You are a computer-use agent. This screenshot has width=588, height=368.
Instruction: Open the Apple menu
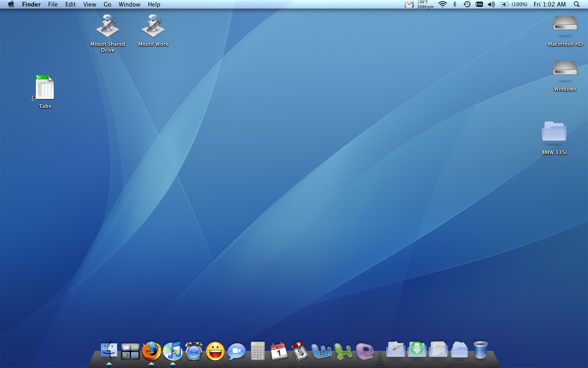(11, 4)
